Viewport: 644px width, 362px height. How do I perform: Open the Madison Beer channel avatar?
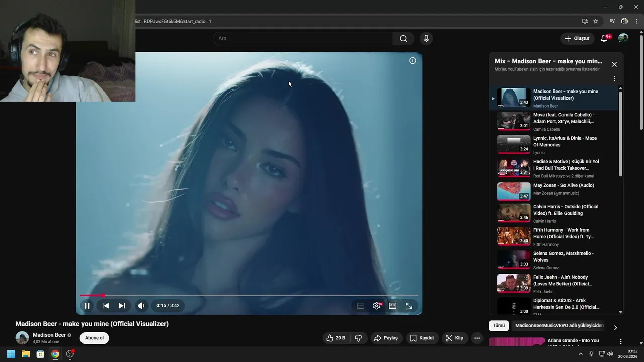coord(22,338)
